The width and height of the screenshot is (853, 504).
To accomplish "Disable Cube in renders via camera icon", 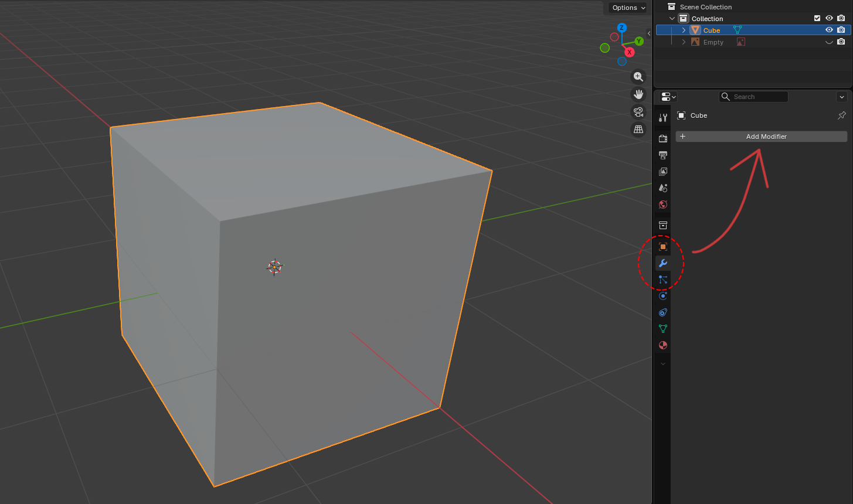I will (841, 30).
